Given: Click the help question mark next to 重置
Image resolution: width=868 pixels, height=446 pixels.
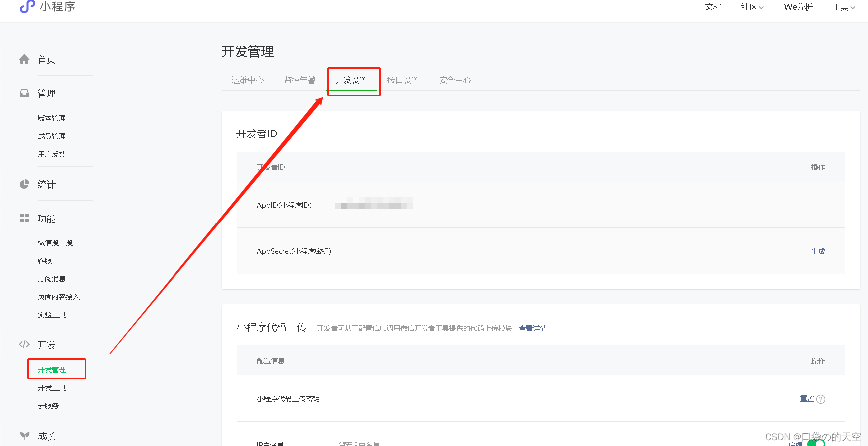Looking at the screenshot, I should (821, 399).
